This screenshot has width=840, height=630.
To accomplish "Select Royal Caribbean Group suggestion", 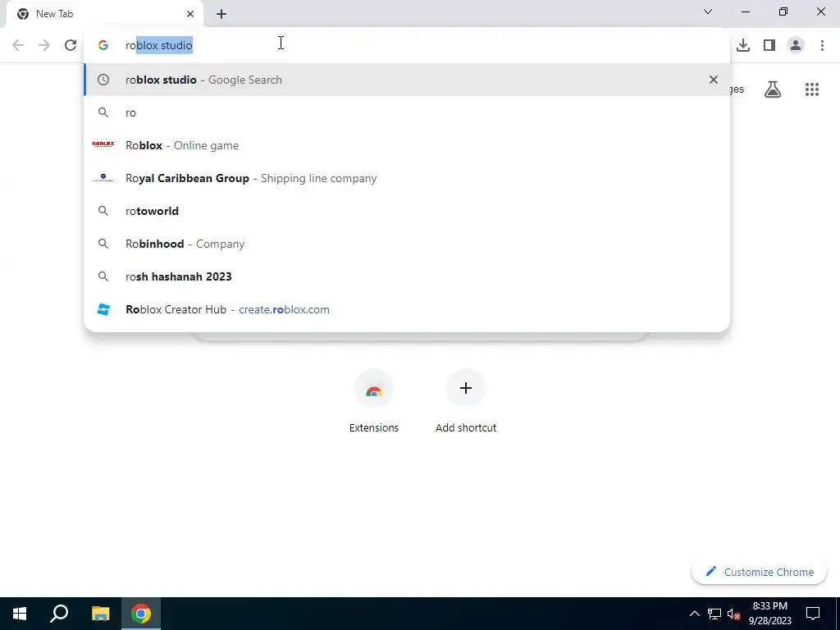I will click(x=407, y=178).
